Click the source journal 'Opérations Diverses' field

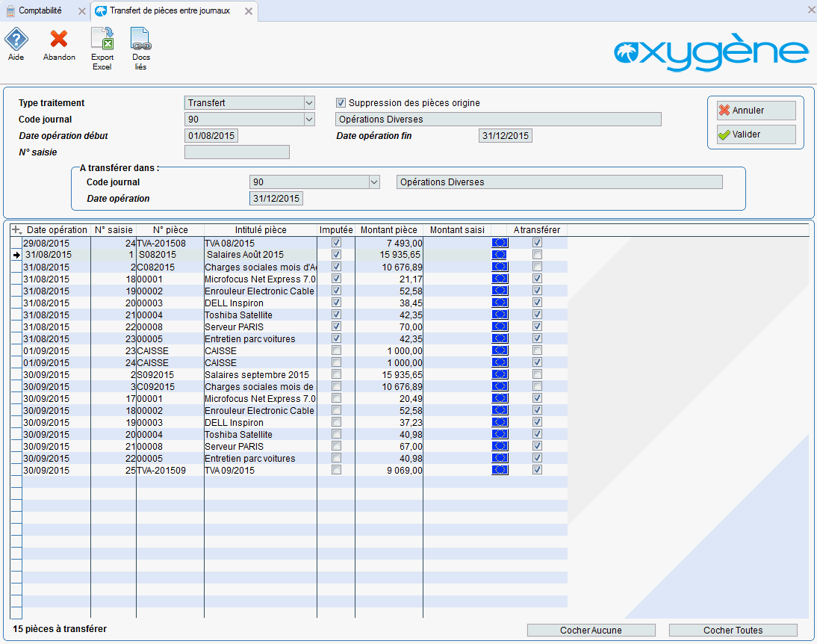coord(498,120)
